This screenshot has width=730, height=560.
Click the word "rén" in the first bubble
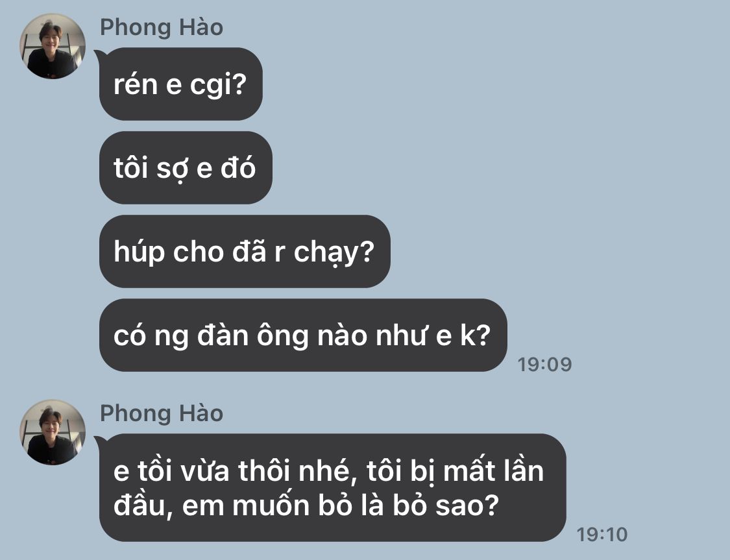(136, 84)
